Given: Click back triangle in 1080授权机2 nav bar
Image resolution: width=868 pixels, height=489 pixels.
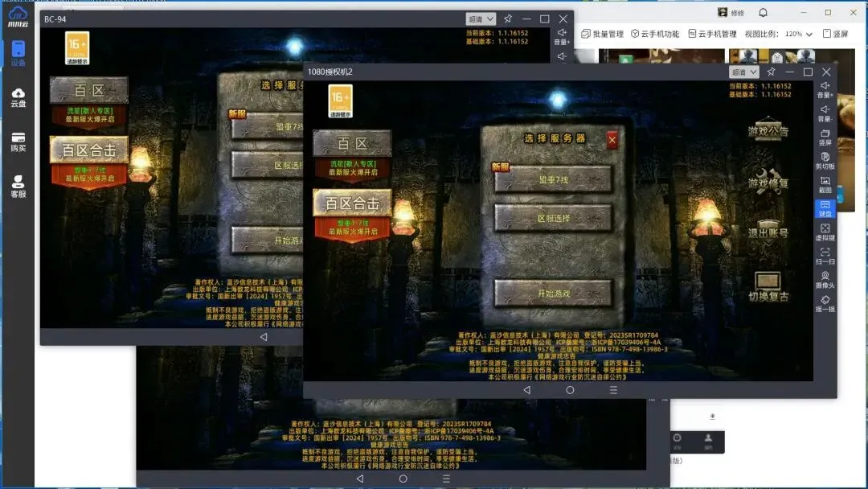Looking at the screenshot, I should point(527,390).
